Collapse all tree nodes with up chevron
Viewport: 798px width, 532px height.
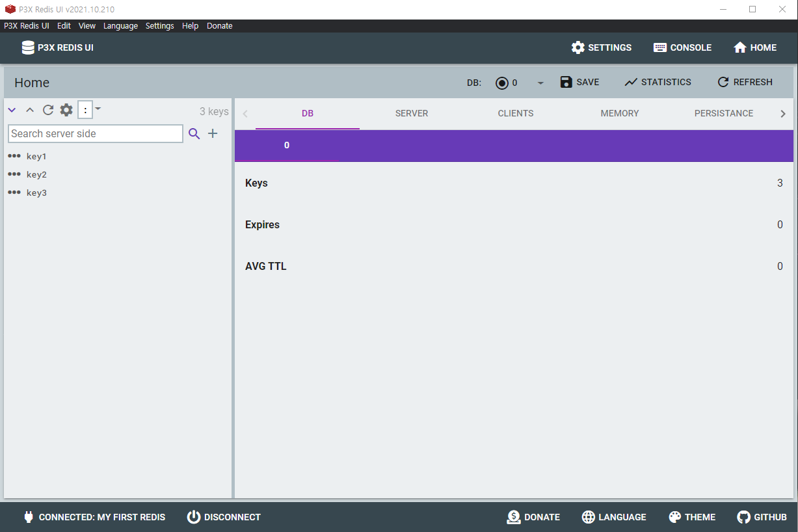[30, 110]
